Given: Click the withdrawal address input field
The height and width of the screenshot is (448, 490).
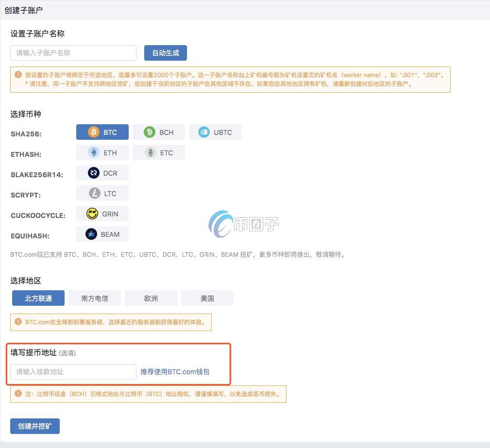Looking at the screenshot, I should (73, 372).
